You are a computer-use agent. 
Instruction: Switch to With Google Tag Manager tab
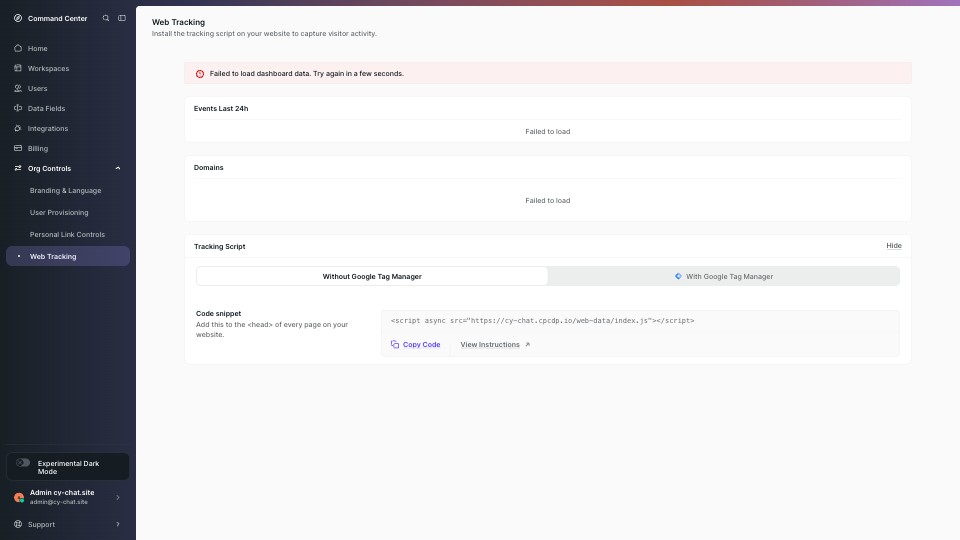point(723,276)
